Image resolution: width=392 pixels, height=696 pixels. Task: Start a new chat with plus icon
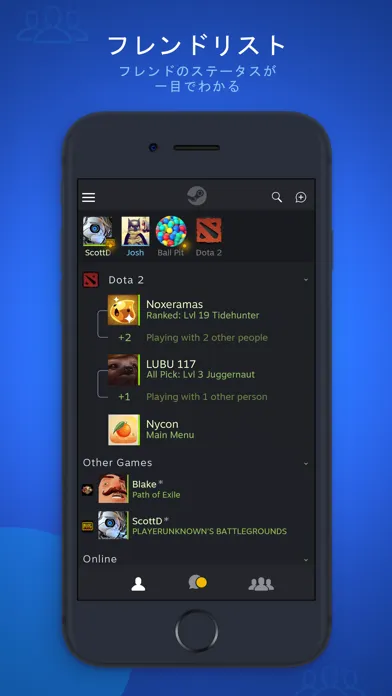coord(301,198)
